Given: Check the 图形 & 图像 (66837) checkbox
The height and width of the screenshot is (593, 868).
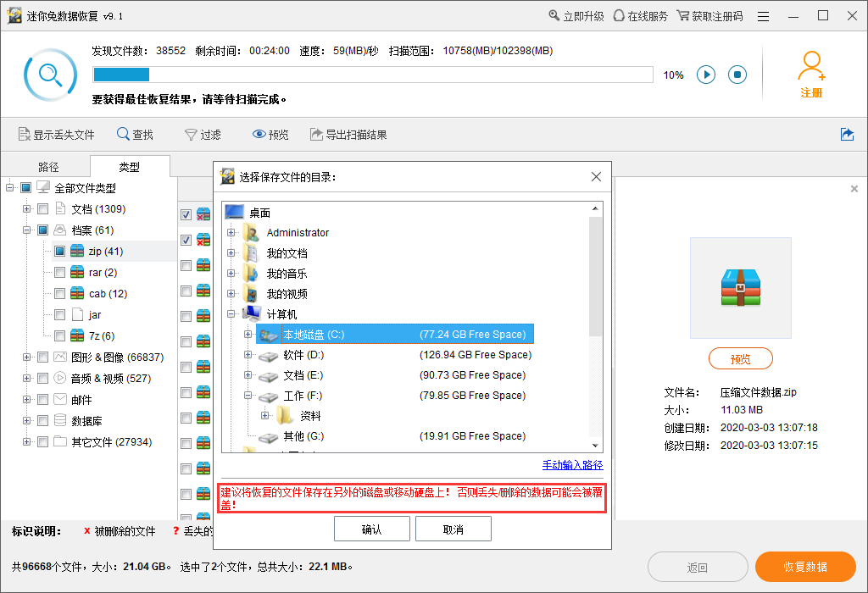Looking at the screenshot, I should 42,357.
